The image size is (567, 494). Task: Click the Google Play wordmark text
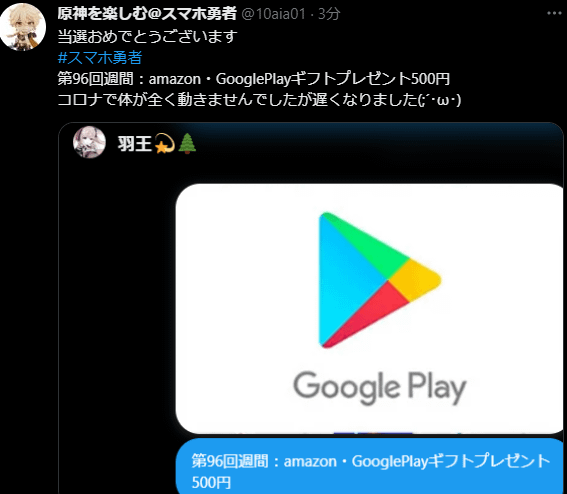pos(380,387)
